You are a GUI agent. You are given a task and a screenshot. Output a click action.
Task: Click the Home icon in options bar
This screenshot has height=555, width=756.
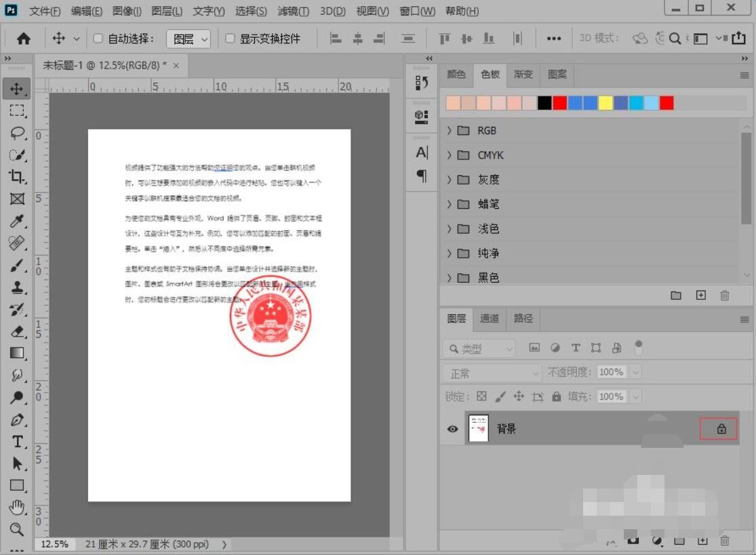(x=23, y=39)
